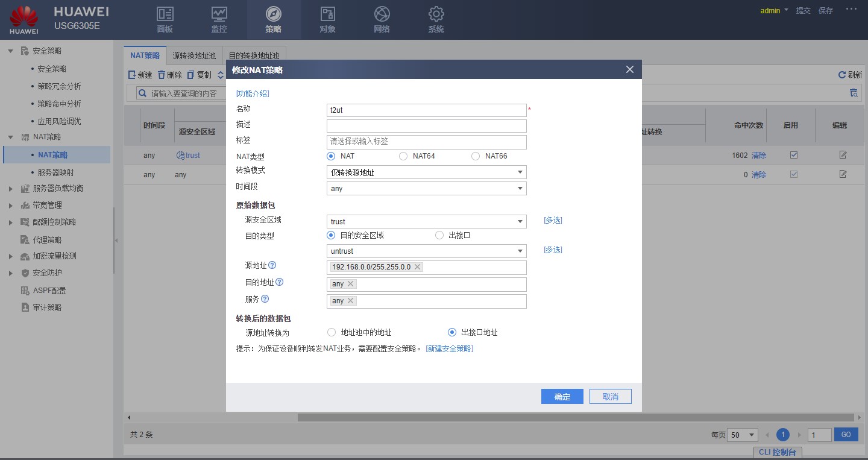The width and height of the screenshot is (868, 460).
Task: Click the 对象 objects icon
Action: pyautogui.click(x=327, y=14)
